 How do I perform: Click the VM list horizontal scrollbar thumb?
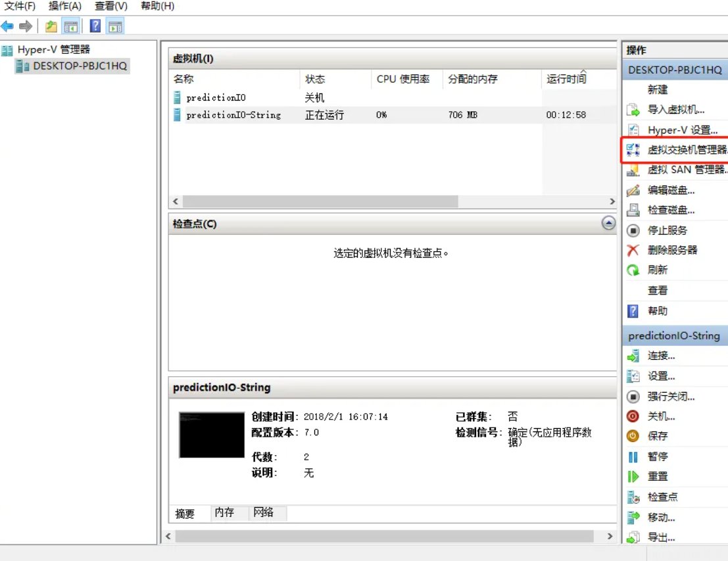tap(320, 201)
